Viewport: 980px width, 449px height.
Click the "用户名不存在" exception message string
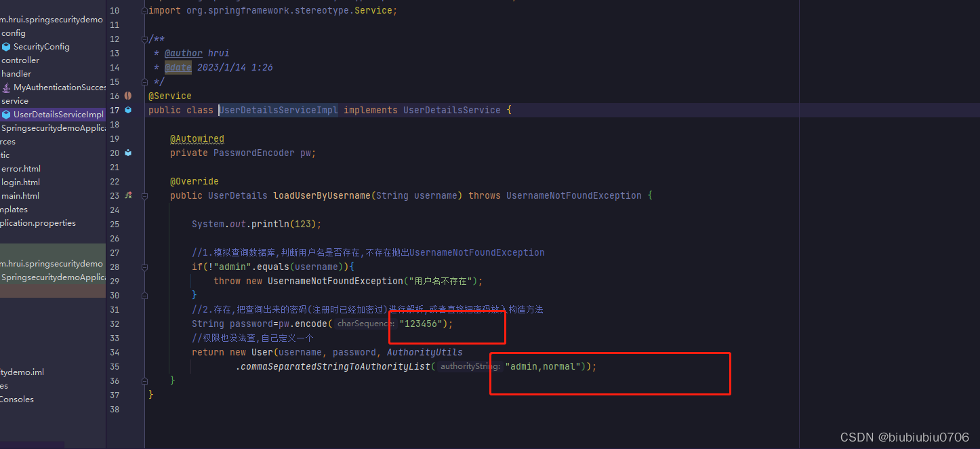[441, 281]
